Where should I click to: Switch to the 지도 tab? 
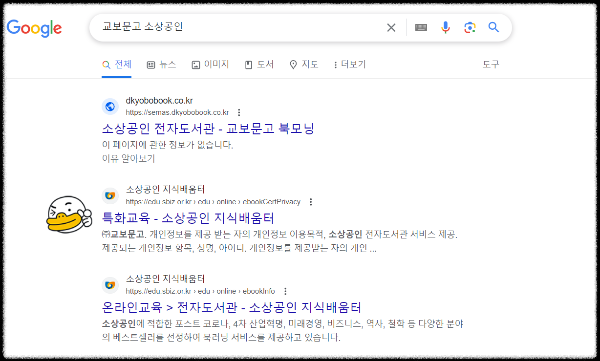point(304,64)
